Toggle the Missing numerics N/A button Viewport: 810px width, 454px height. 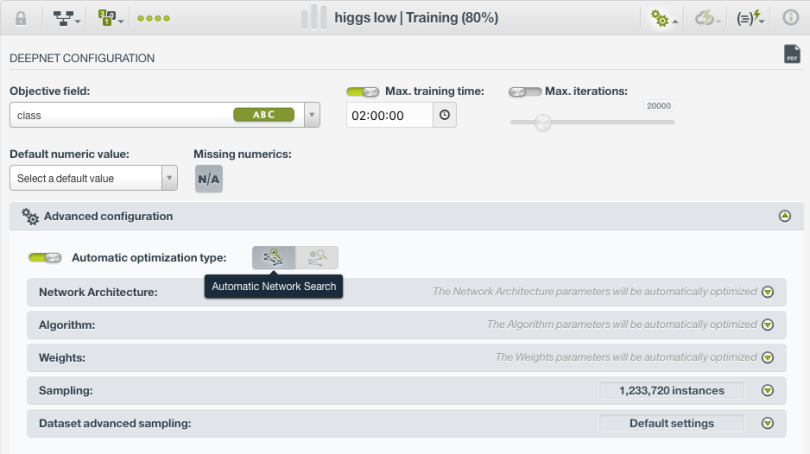(208, 179)
